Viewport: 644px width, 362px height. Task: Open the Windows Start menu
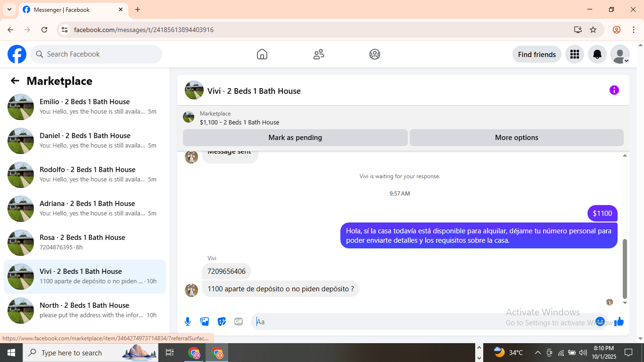11,353
